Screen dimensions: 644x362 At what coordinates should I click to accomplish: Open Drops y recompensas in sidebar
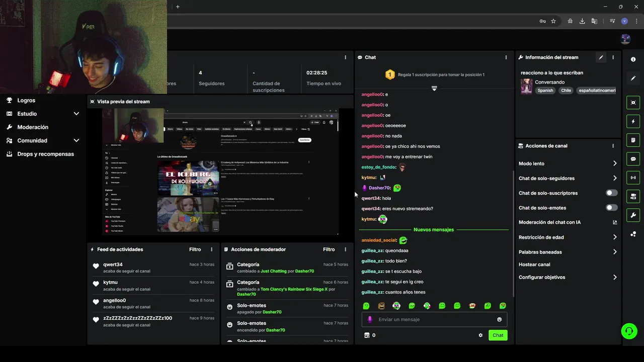click(x=45, y=154)
